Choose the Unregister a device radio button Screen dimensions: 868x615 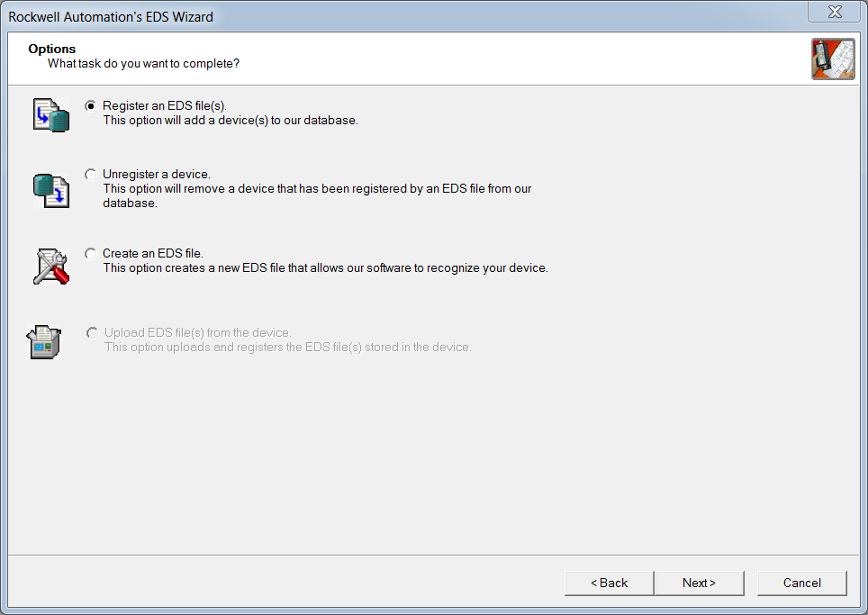point(91,175)
